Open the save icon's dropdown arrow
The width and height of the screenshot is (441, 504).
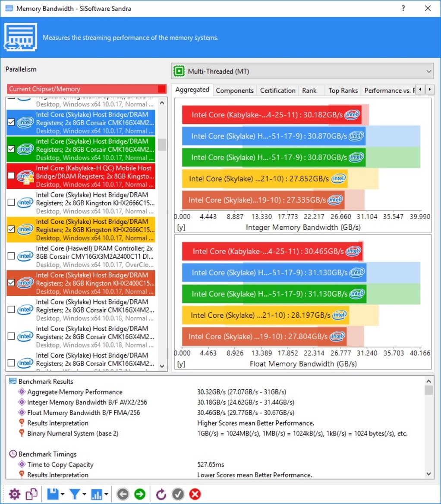[x=63, y=494]
